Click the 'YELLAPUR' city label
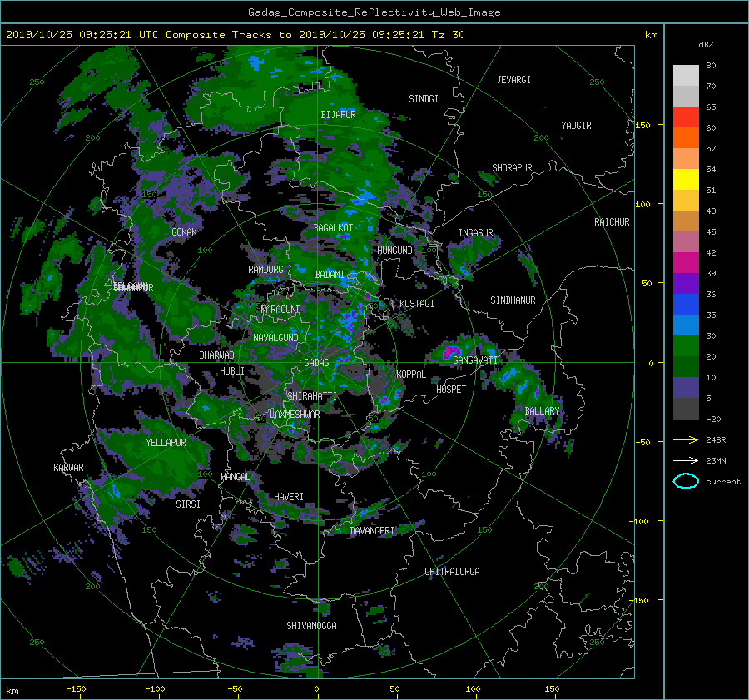749x700 pixels. (166, 443)
